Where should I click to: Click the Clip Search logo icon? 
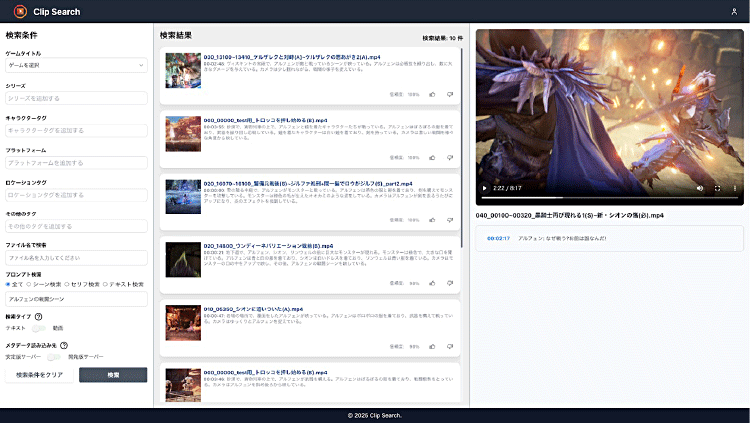[20, 11]
